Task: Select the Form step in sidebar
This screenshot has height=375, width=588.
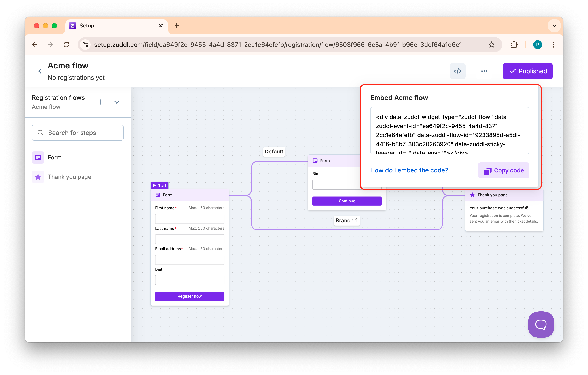Action: point(55,157)
